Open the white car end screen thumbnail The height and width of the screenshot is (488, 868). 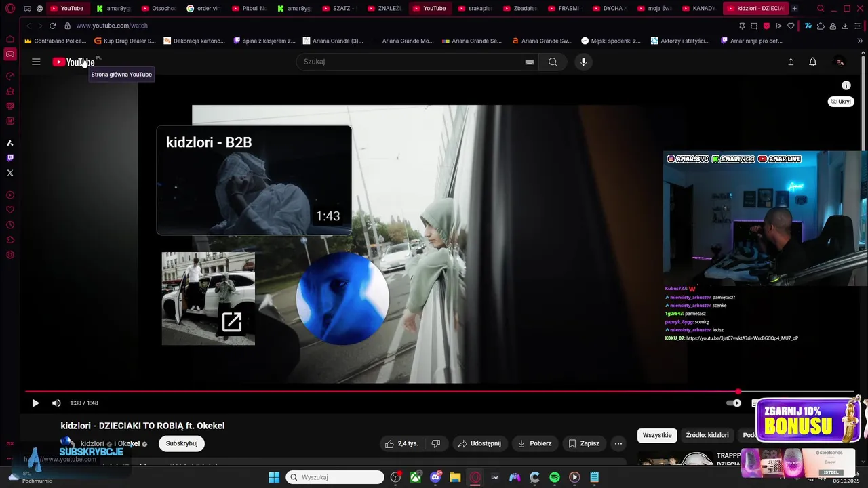(208, 298)
